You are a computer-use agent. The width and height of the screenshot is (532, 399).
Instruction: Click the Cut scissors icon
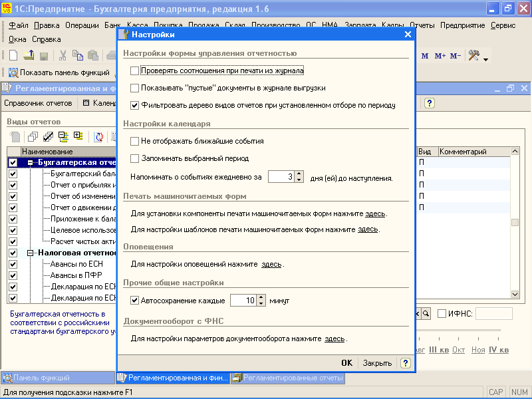(x=63, y=55)
